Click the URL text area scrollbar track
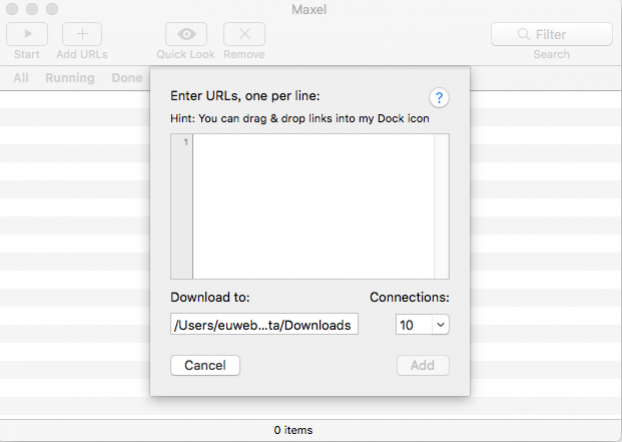Screen dimensions: 622x442 [x=442, y=206]
